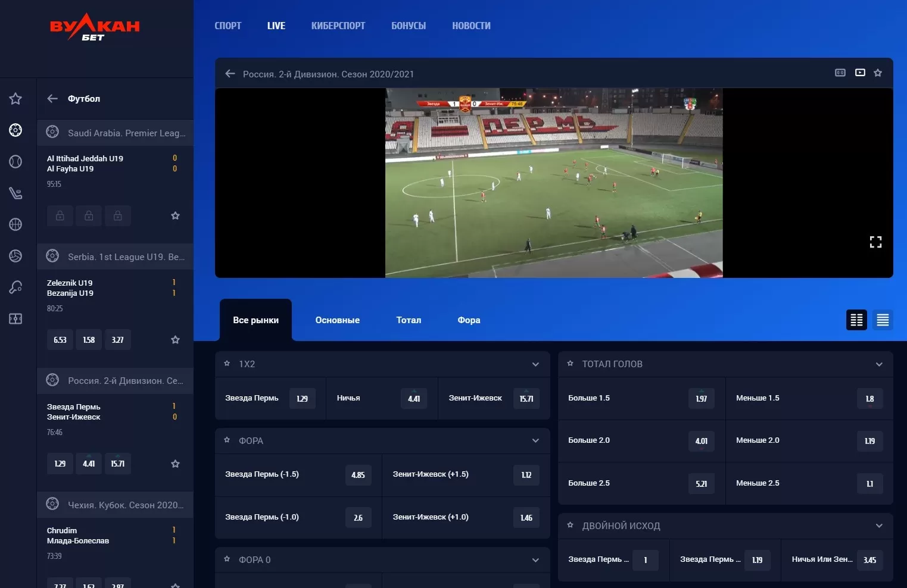Viewport: 907px width, 588px height.
Task: Collapse the 1X2 market section
Action: pos(535,364)
